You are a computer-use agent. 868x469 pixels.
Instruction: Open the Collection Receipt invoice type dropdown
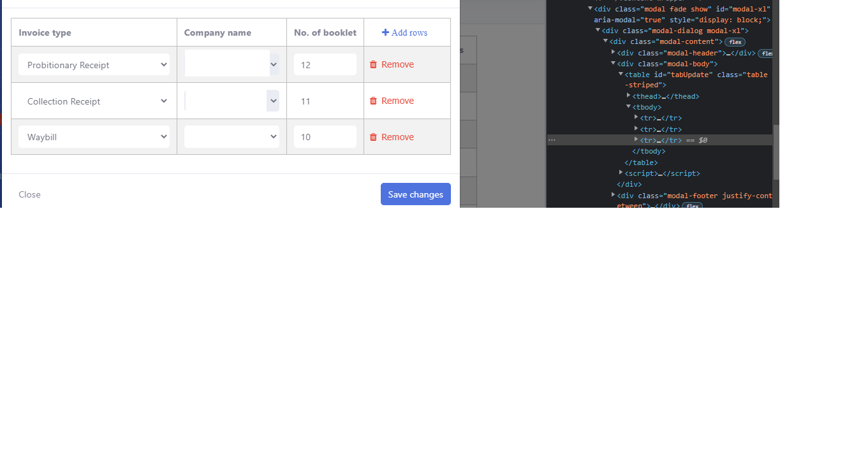click(94, 101)
